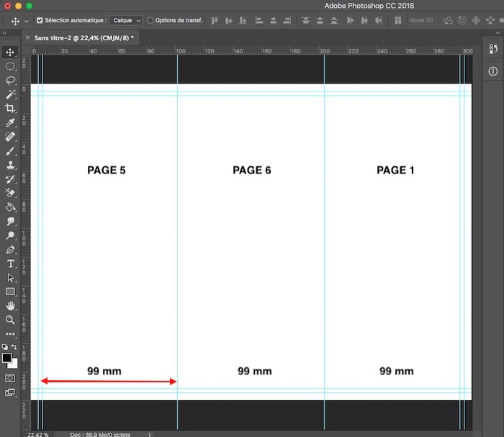This screenshot has width=504, height=437.
Task: Select the Eyedropper tool
Action: pyautogui.click(x=10, y=122)
